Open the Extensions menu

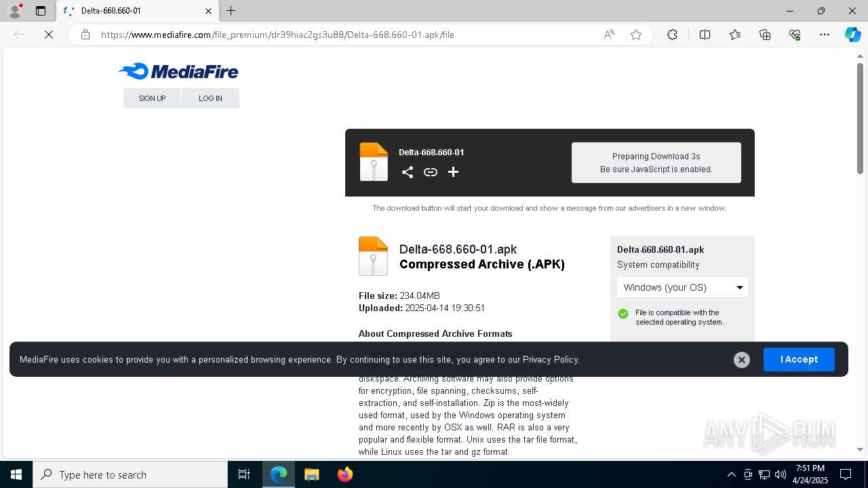click(672, 35)
